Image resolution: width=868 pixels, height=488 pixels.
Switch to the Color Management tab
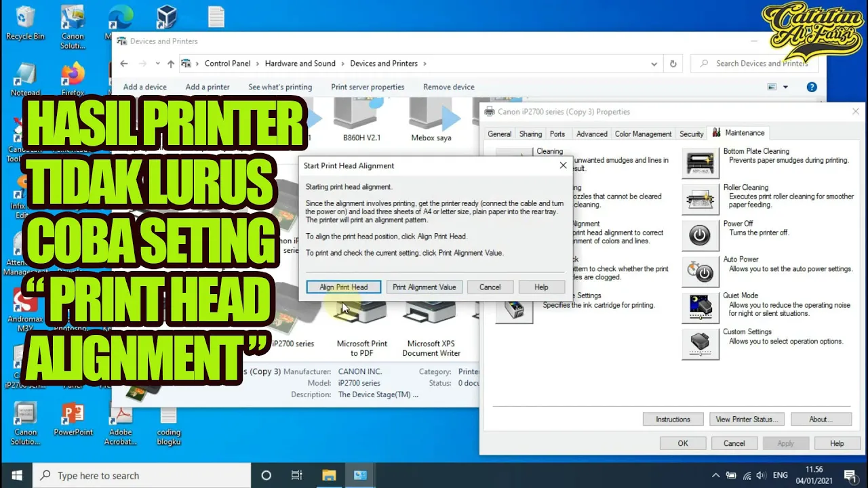pos(643,134)
